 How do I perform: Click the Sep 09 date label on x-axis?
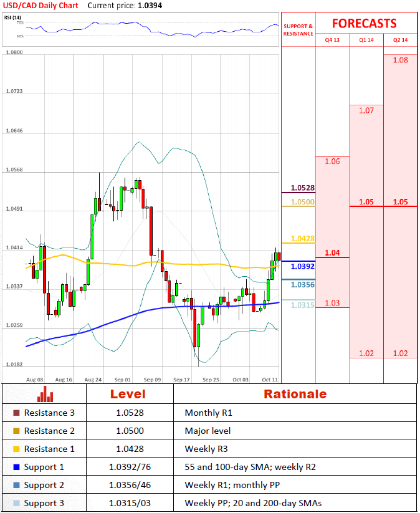152,380
